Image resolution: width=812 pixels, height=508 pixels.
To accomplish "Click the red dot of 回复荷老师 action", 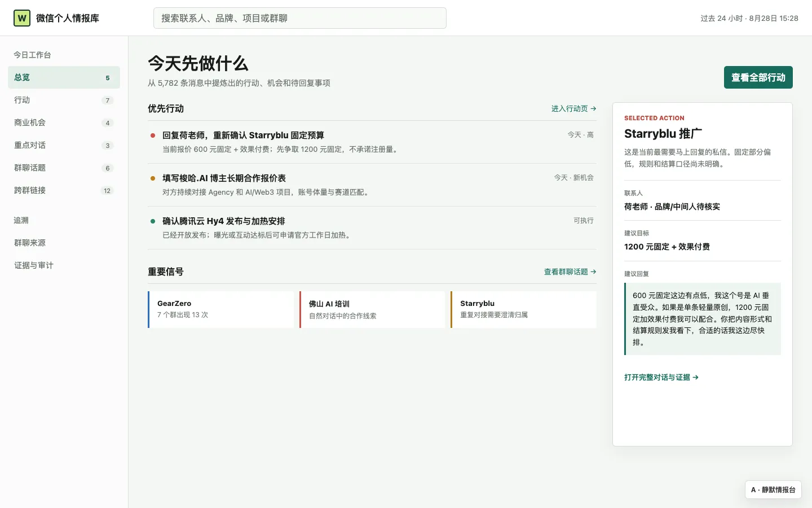I will click(153, 135).
